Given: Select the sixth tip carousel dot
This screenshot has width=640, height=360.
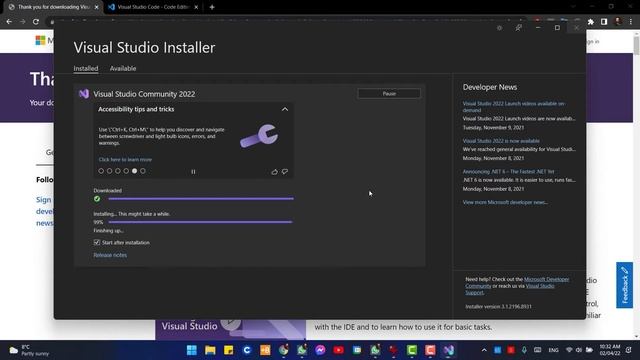Looking at the screenshot, I should point(143,171).
